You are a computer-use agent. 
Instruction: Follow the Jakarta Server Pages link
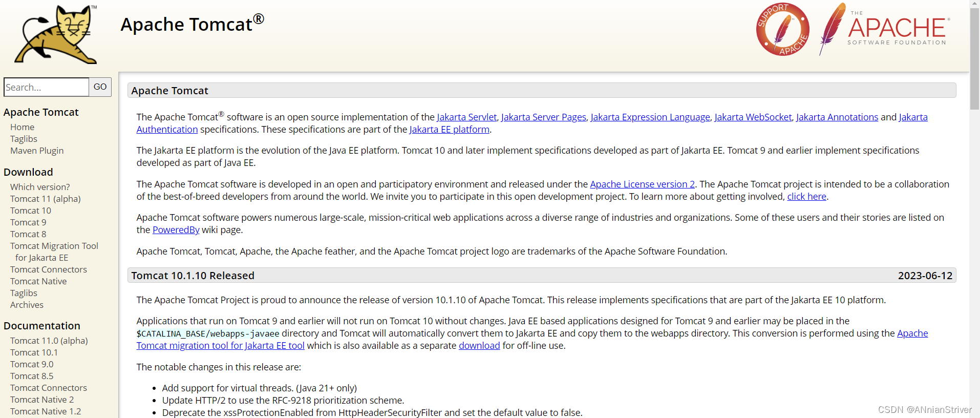coord(543,117)
